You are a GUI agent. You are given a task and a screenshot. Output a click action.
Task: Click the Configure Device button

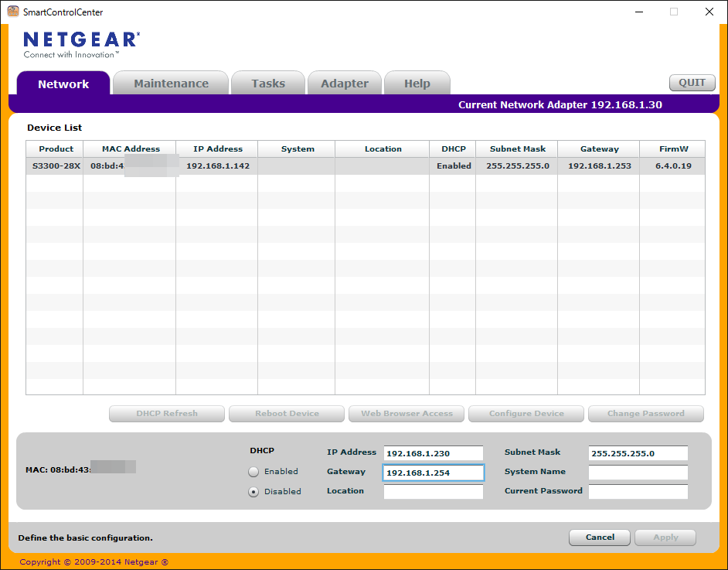pyautogui.click(x=526, y=414)
